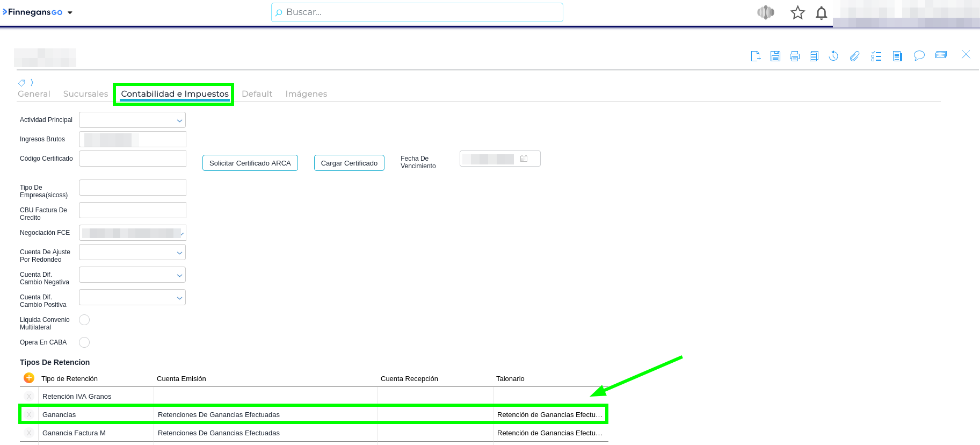Image resolution: width=980 pixels, height=445 pixels.
Task: Expand Cuenta Dif. Cambio Negativa dropdown
Action: [x=132, y=275]
